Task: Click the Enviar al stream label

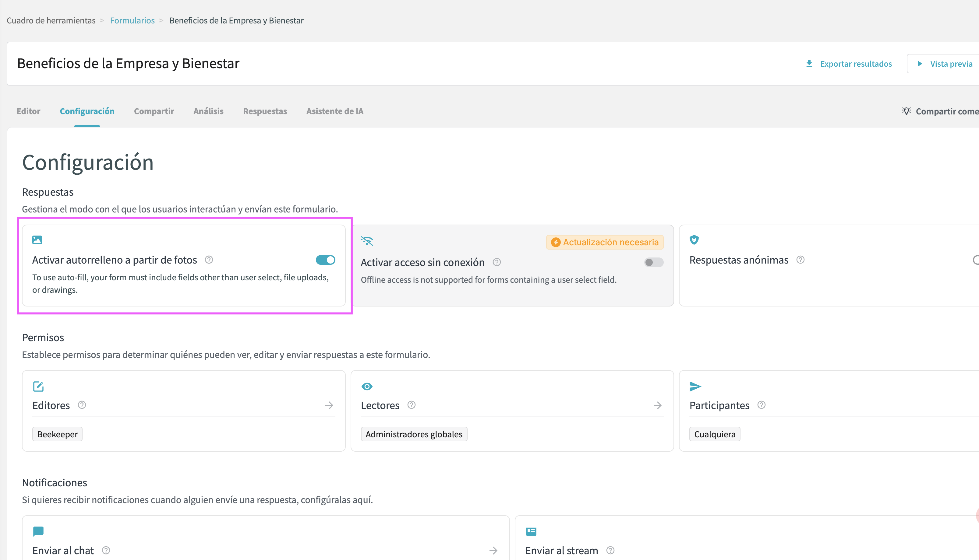Action: [561, 551]
